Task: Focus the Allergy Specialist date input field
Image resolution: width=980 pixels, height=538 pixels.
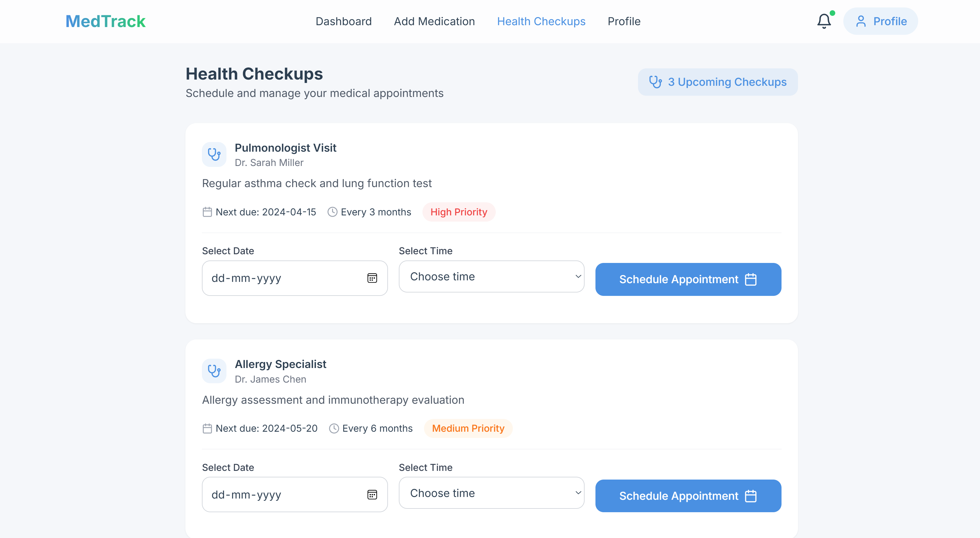Action: click(x=294, y=494)
